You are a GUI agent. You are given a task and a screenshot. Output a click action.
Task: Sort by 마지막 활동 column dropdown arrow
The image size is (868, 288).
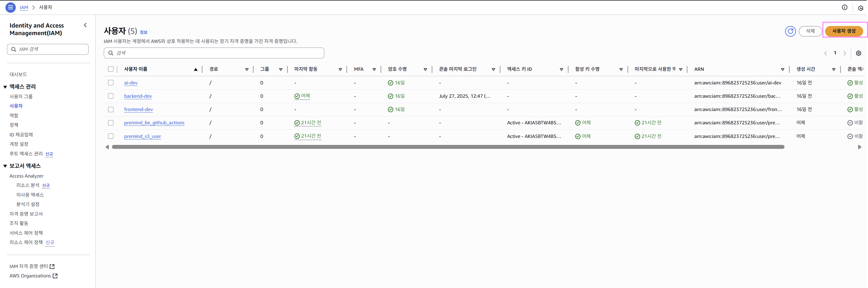click(340, 69)
